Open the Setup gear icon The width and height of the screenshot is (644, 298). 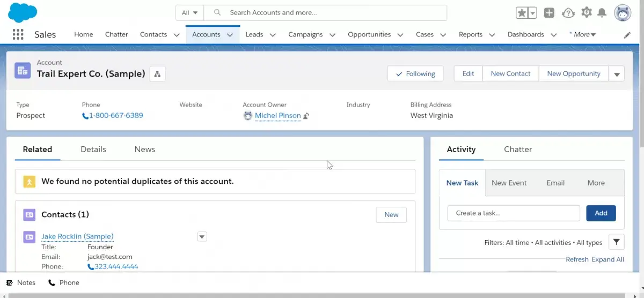pos(586,12)
